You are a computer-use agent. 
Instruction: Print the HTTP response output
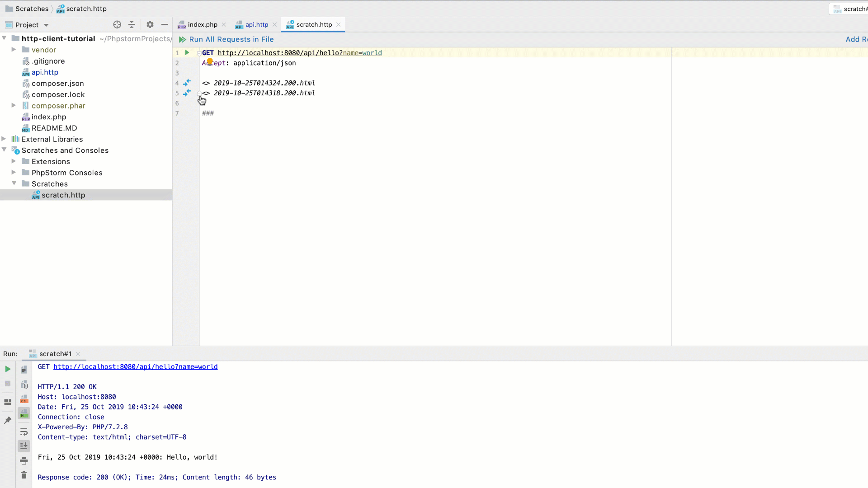24,460
